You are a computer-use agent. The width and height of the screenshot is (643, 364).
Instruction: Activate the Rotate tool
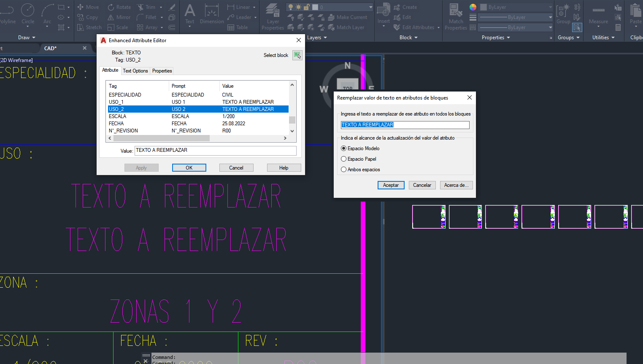click(119, 7)
